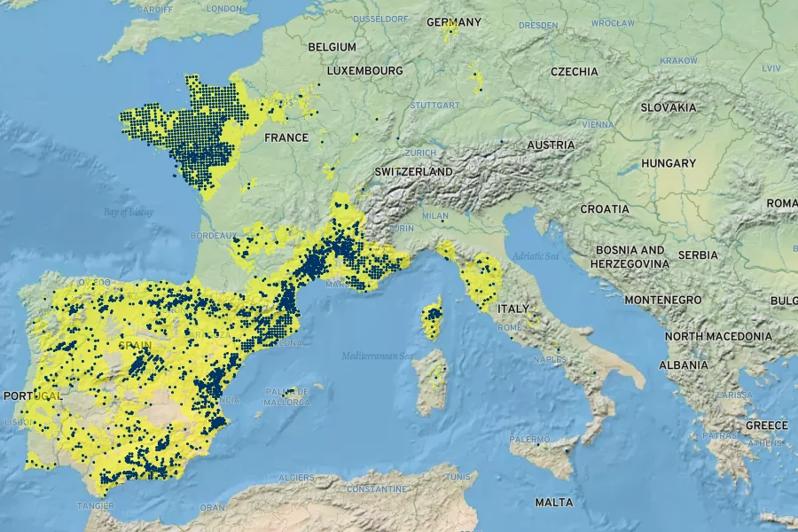
Task: Select the AUSTRIA map label
Action: (x=551, y=145)
